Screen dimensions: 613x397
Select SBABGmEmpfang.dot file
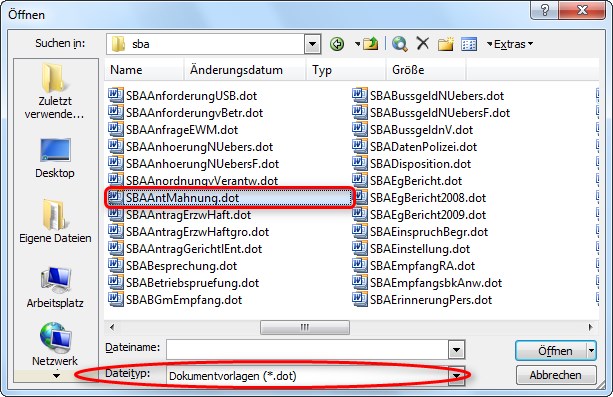coord(175,300)
